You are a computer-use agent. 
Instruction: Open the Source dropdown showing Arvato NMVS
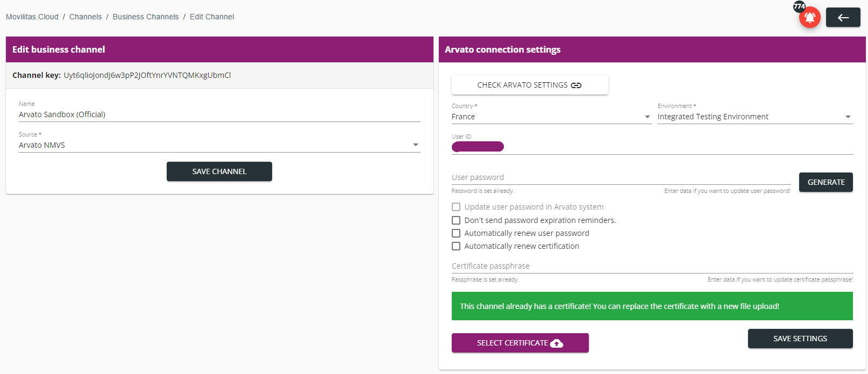tap(219, 145)
